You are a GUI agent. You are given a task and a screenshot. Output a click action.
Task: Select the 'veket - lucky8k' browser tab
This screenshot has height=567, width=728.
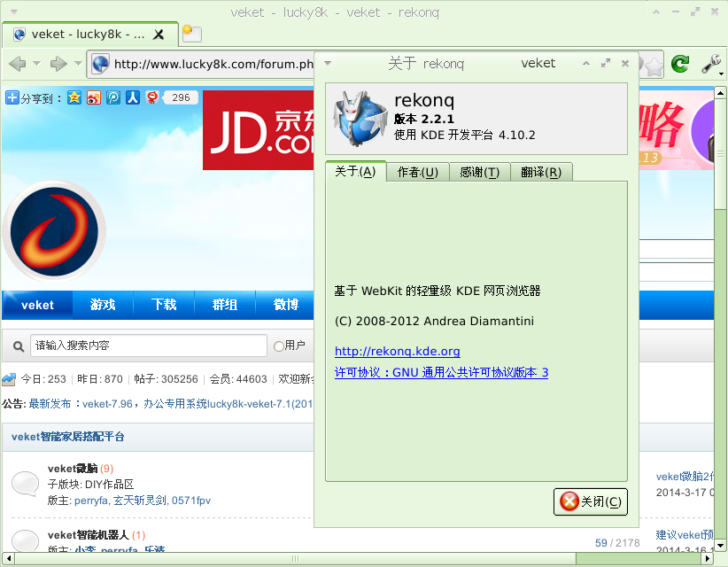pos(90,35)
